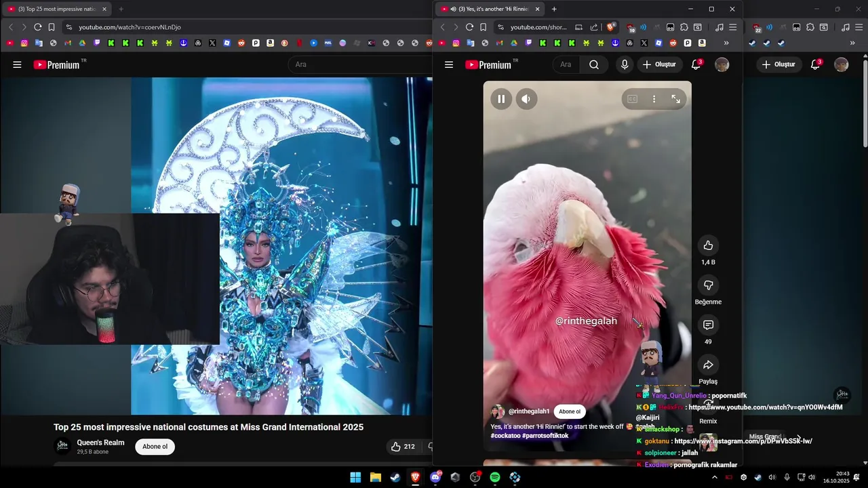Click the Ara search field in Shorts window
The width and height of the screenshot is (868, 488).
point(567,64)
